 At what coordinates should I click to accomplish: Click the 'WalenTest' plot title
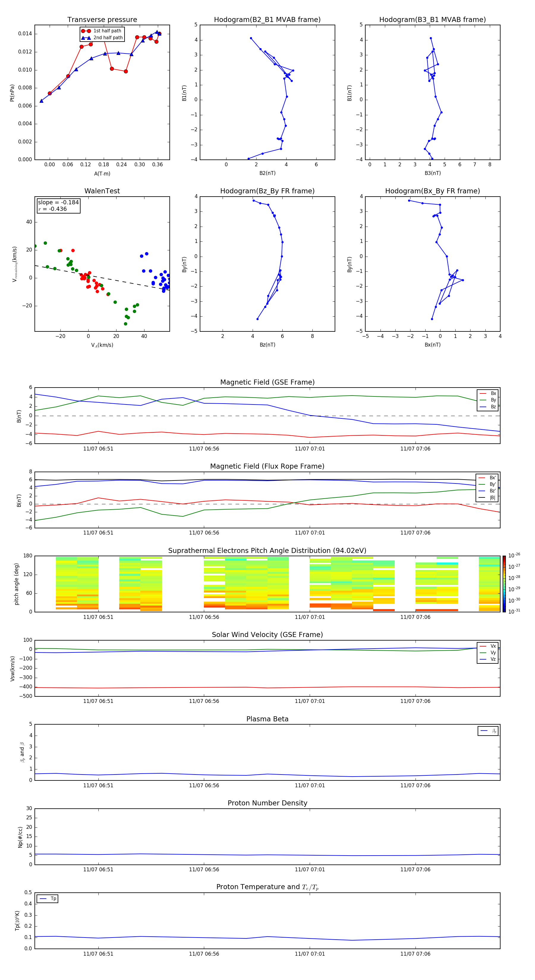tap(102, 191)
